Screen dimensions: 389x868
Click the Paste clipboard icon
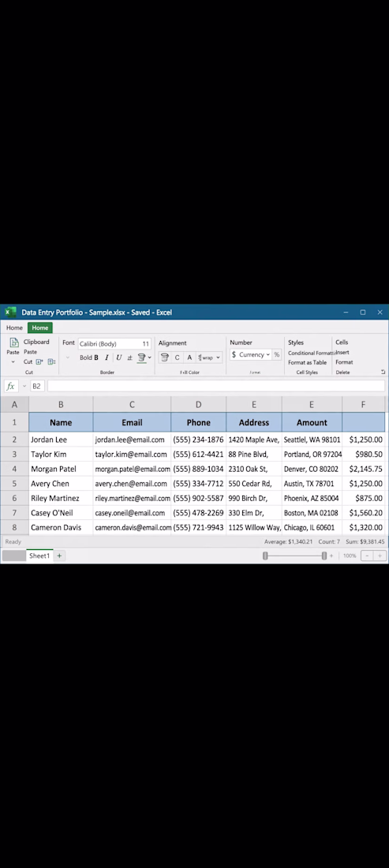pos(14,342)
